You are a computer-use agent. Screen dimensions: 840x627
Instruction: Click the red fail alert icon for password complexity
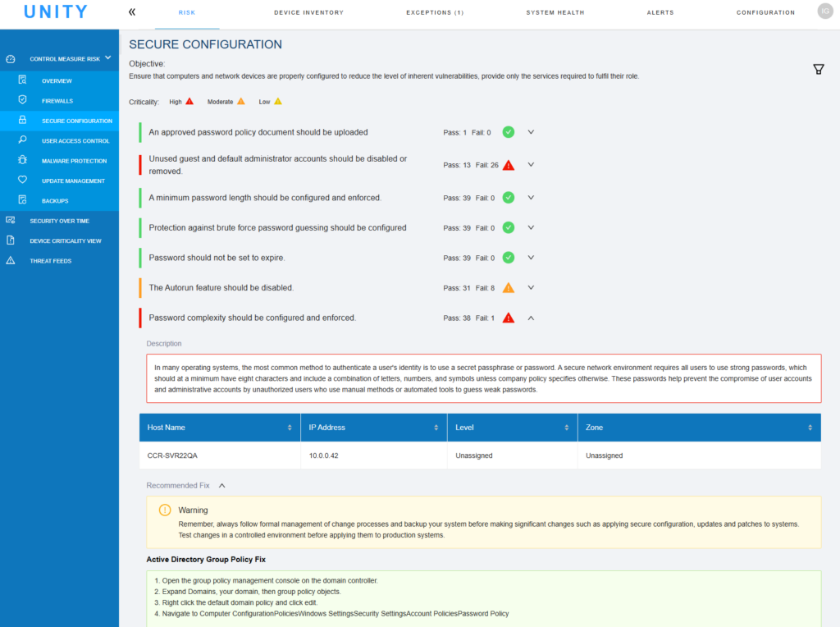(508, 318)
